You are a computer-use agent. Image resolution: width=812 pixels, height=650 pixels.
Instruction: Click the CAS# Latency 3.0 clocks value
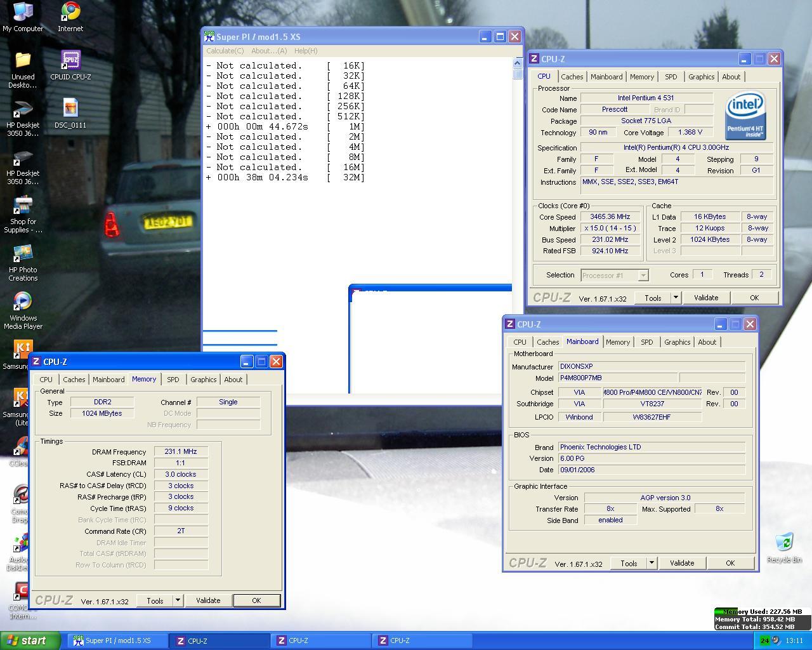point(181,474)
